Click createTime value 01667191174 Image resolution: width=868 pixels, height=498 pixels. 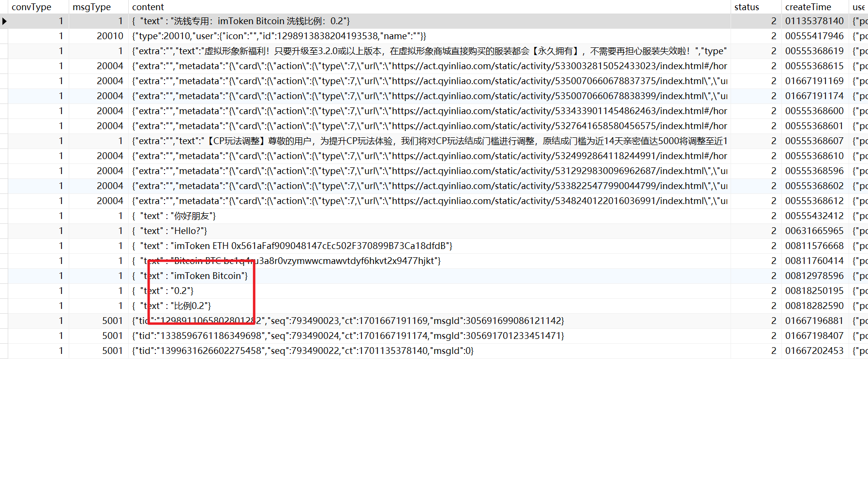click(815, 96)
